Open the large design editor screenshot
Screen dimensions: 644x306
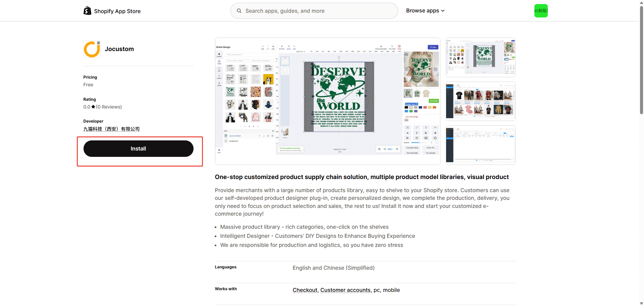tap(327, 101)
